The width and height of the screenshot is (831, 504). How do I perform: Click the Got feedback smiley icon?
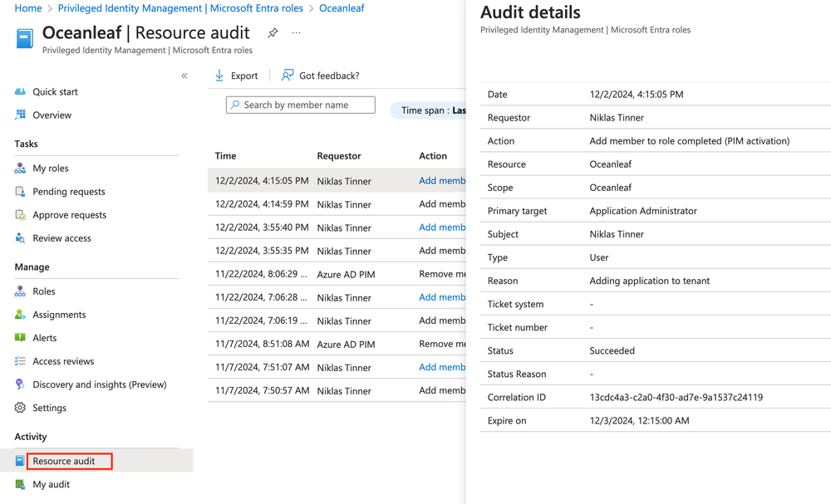click(287, 75)
